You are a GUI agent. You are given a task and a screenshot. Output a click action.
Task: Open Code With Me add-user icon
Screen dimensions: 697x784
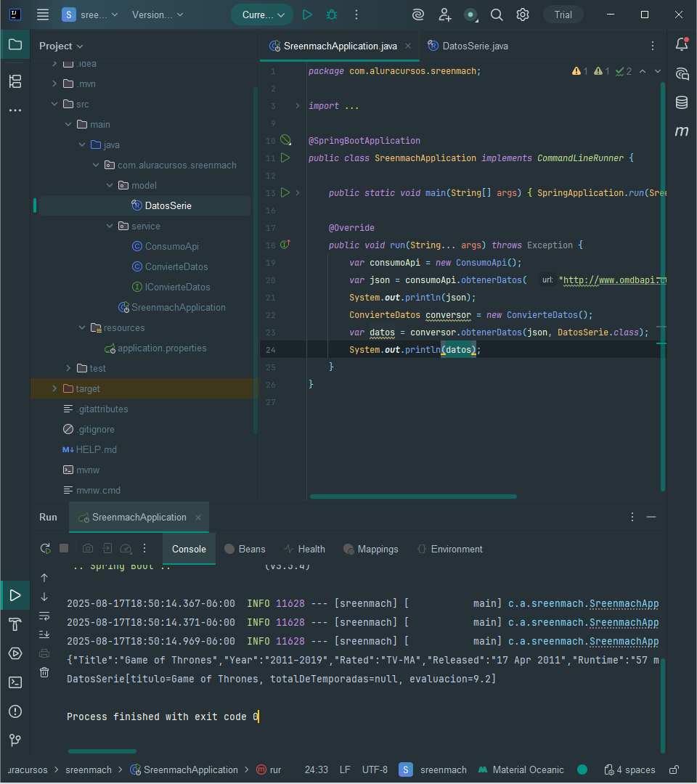click(444, 15)
